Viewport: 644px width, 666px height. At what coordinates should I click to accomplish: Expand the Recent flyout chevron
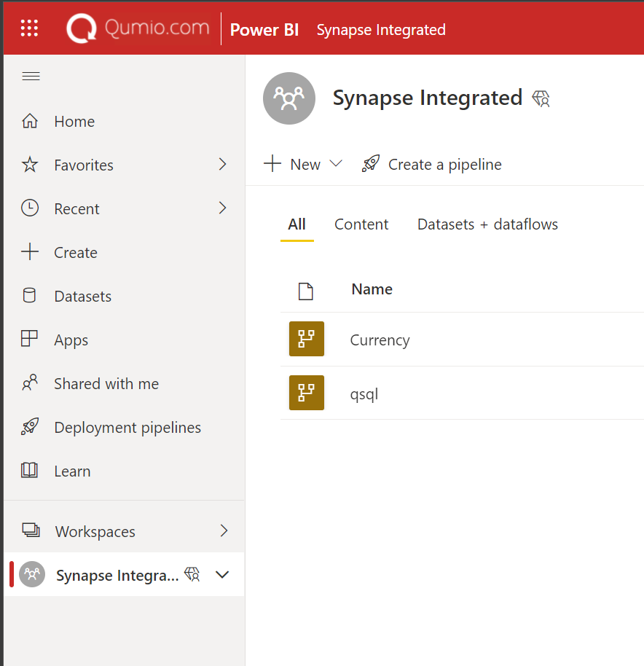tap(222, 208)
